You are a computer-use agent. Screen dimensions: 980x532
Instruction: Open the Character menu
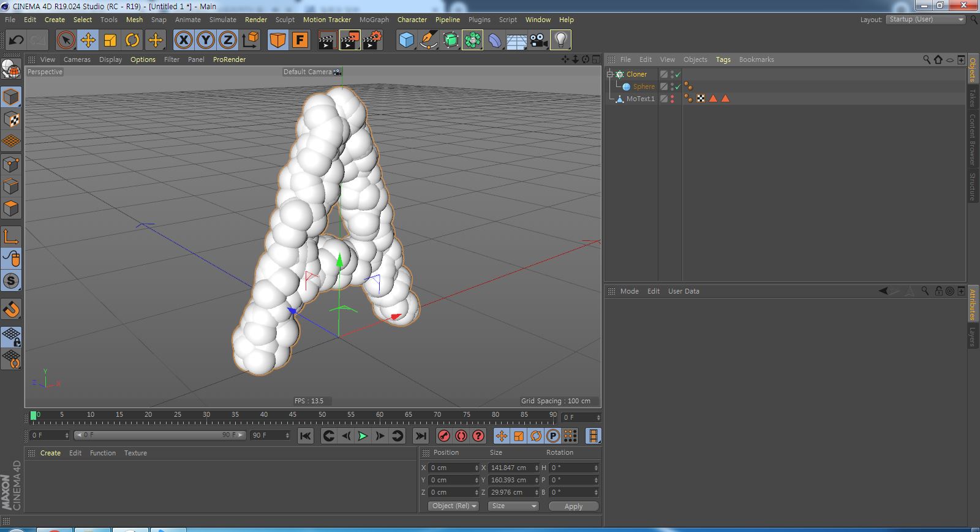pos(412,20)
